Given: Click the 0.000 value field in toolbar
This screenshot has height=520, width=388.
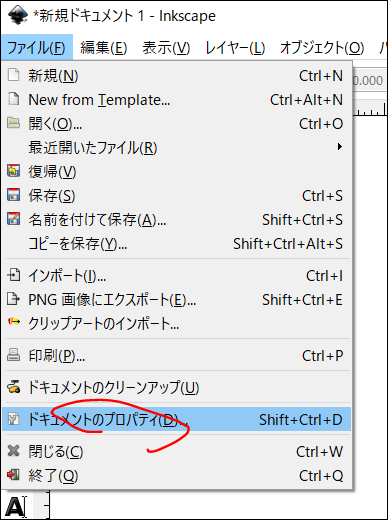Looking at the screenshot, I should pos(370,80).
